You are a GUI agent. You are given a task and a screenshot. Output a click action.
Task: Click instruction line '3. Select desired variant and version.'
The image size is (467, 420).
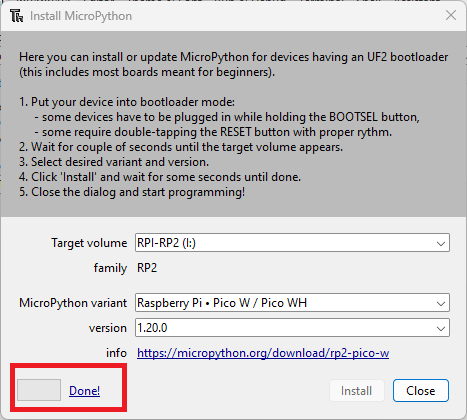114,162
